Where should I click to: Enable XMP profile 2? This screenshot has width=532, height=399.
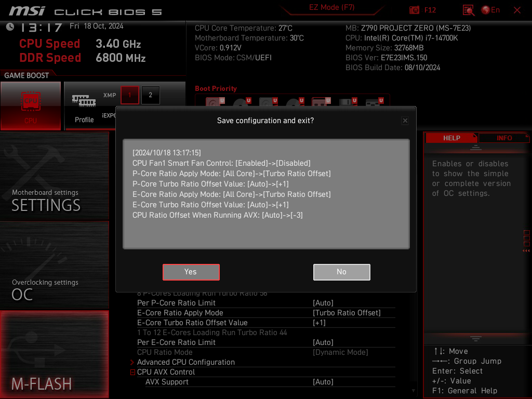click(150, 95)
